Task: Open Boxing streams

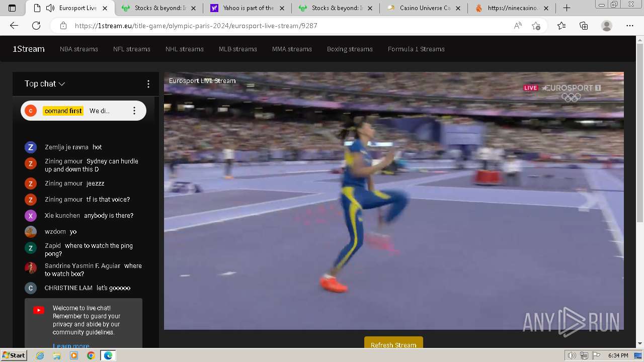Action: pyautogui.click(x=350, y=49)
